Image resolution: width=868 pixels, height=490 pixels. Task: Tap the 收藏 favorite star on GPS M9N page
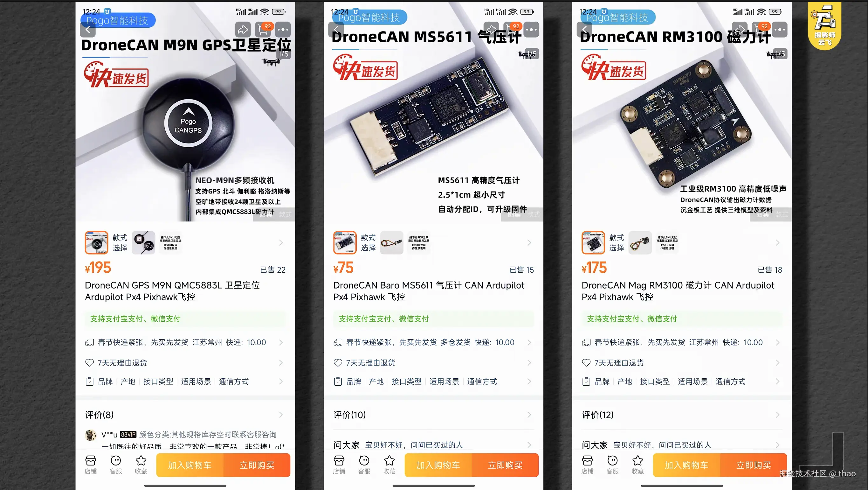point(141,465)
